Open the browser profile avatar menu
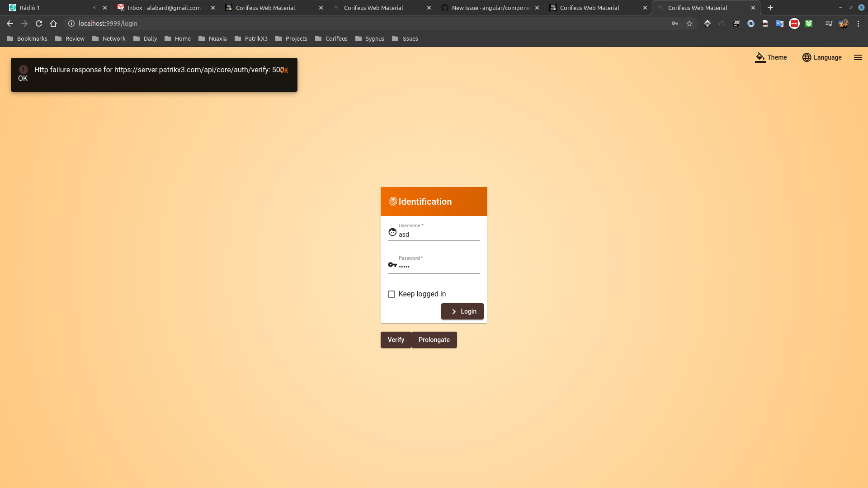868x488 pixels. (x=843, y=23)
